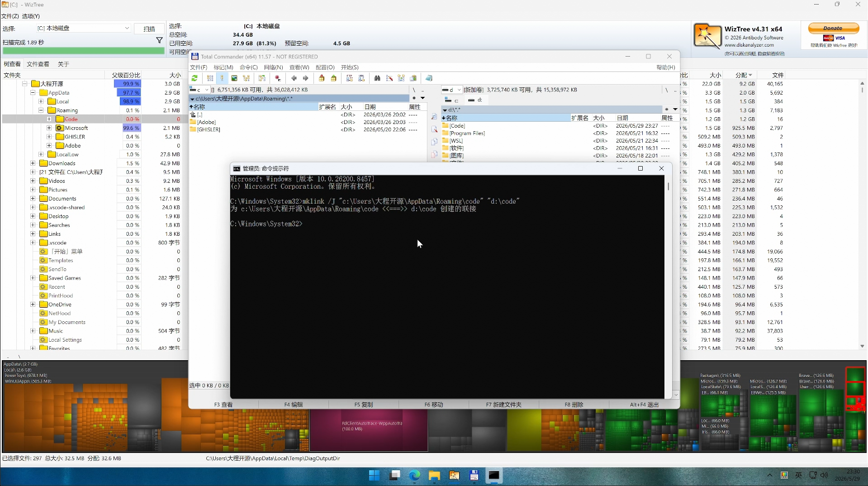This screenshot has height=486, width=868.
Task: Open the 命令(C) menu in Total Commander
Action: coord(249,67)
